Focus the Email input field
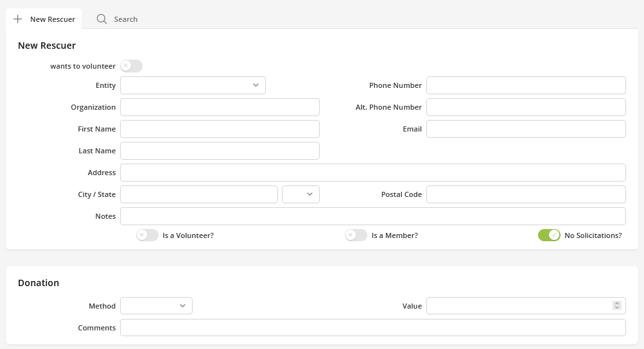This screenshot has width=644, height=349. 526,129
